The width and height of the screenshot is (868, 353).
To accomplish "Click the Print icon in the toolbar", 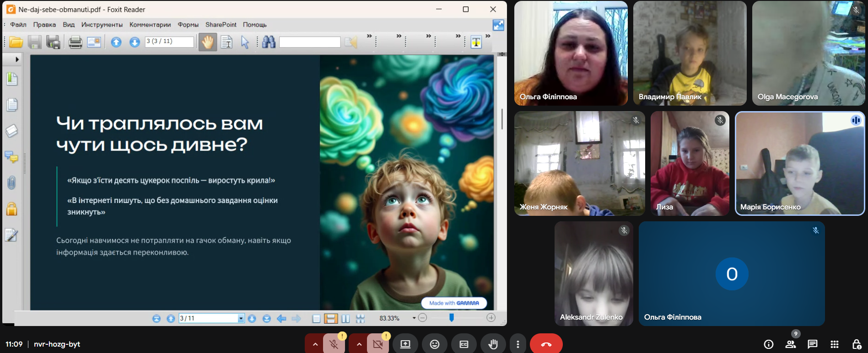I will pyautogui.click(x=75, y=42).
